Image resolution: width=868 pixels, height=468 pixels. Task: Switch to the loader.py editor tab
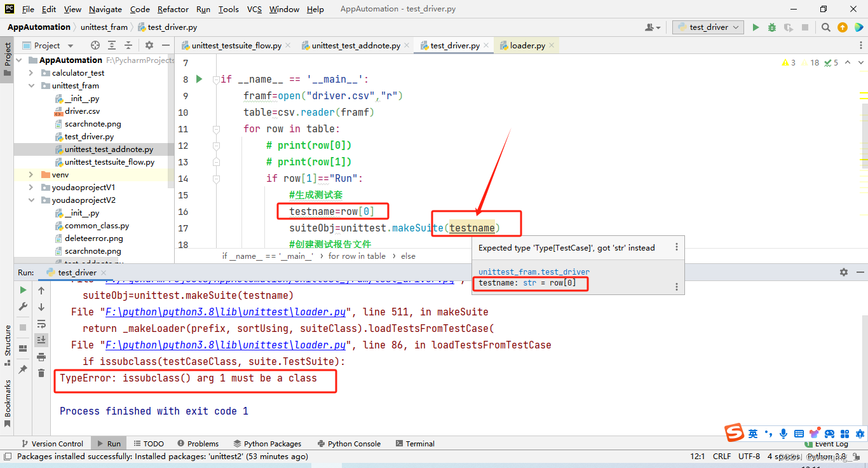click(526, 45)
